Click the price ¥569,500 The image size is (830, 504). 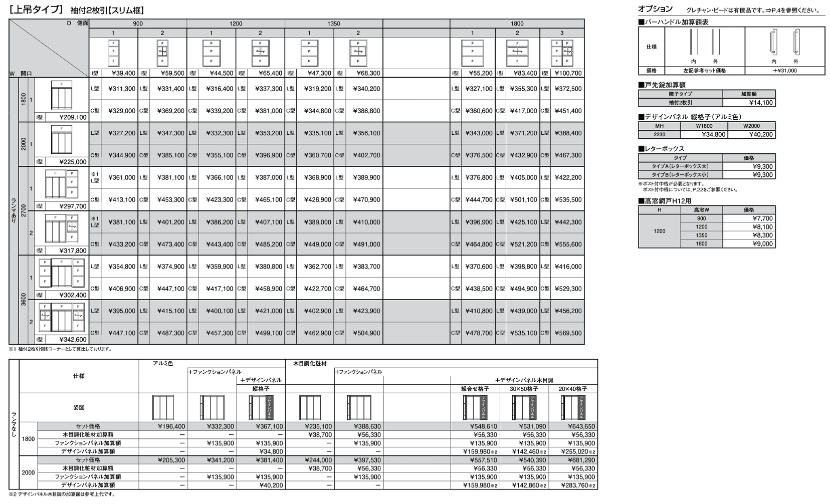[x=568, y=333]
